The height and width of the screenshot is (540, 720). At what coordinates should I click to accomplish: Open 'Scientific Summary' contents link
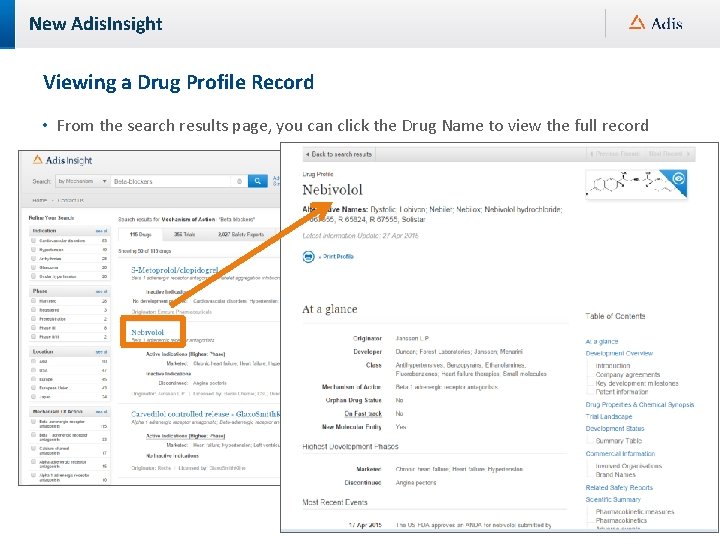pos(613,499)
